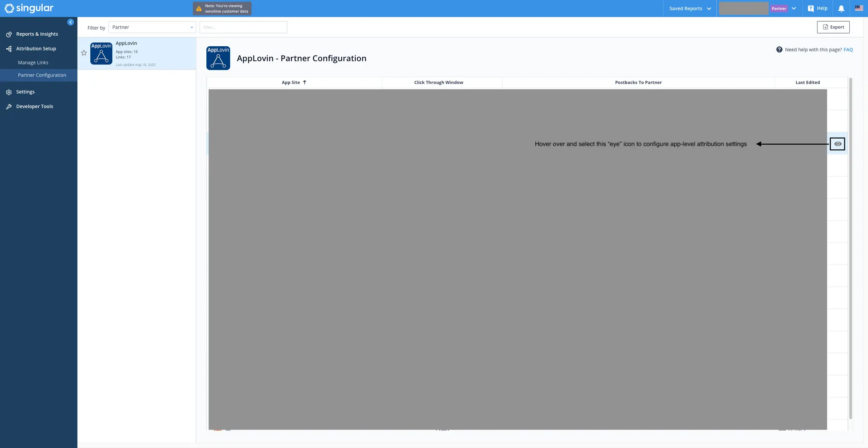
Task: Click the Reports & Insights chart icon
Action: (x=9, y=34)
